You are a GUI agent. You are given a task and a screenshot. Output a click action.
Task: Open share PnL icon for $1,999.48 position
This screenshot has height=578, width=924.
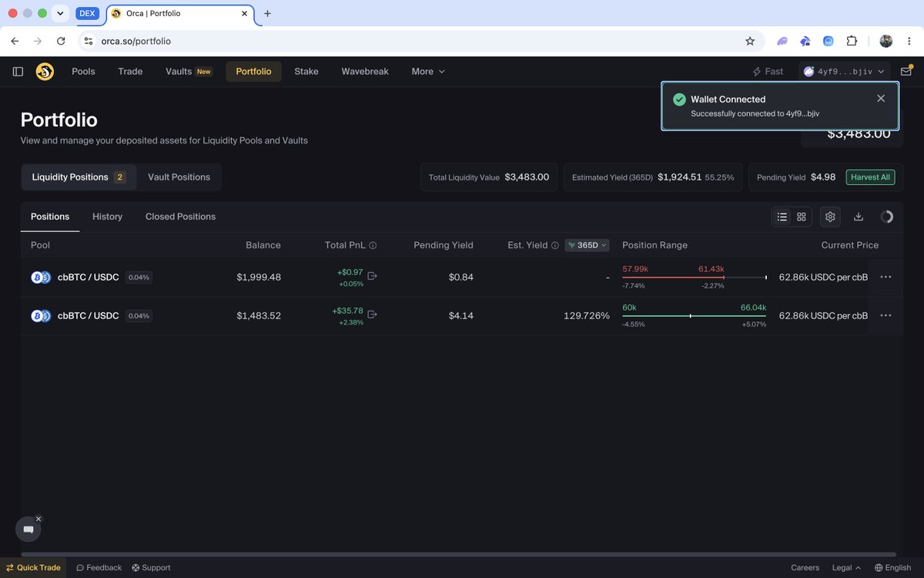coord(373,276)
